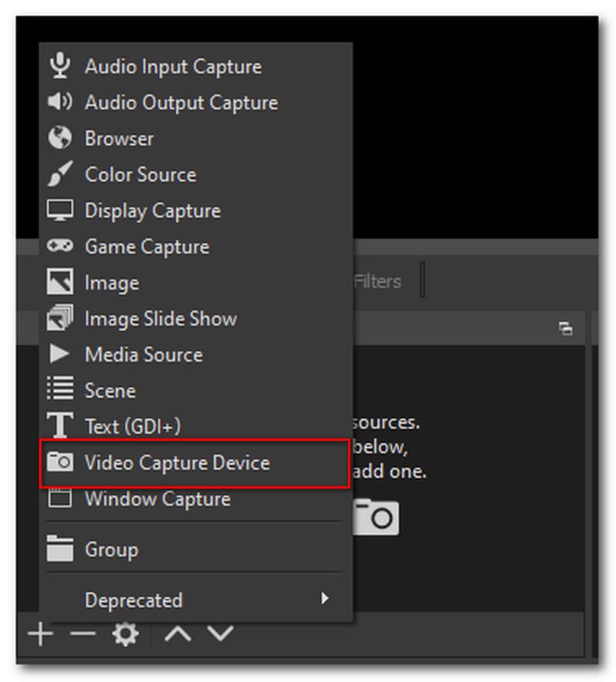Choose Display Capture from the list
The height and width of the screenshot is (682, 616).
(196, 210)
